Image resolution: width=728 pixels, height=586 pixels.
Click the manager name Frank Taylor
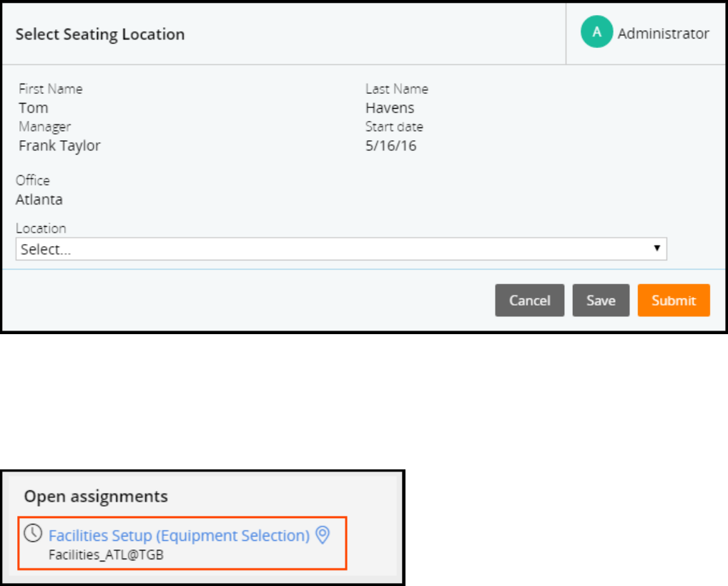click(60, 146)
